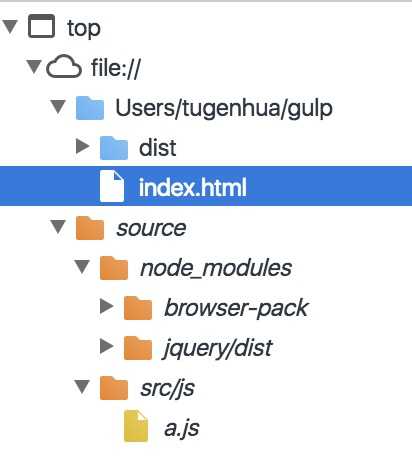Click the orange source folder icon
The image size is (412, 470).
coord(90,228)
